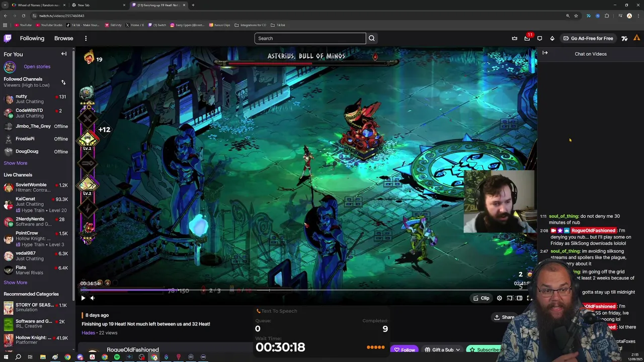Screen dimensions: 644x362
Task: Open the Get Bits diamond icon
Action: click(x=552, y=38)
